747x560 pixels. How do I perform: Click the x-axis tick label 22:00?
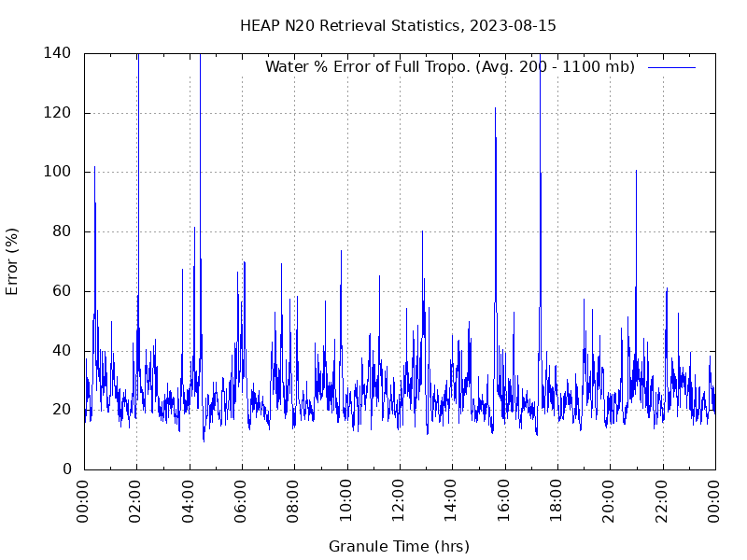coord(661,501)
